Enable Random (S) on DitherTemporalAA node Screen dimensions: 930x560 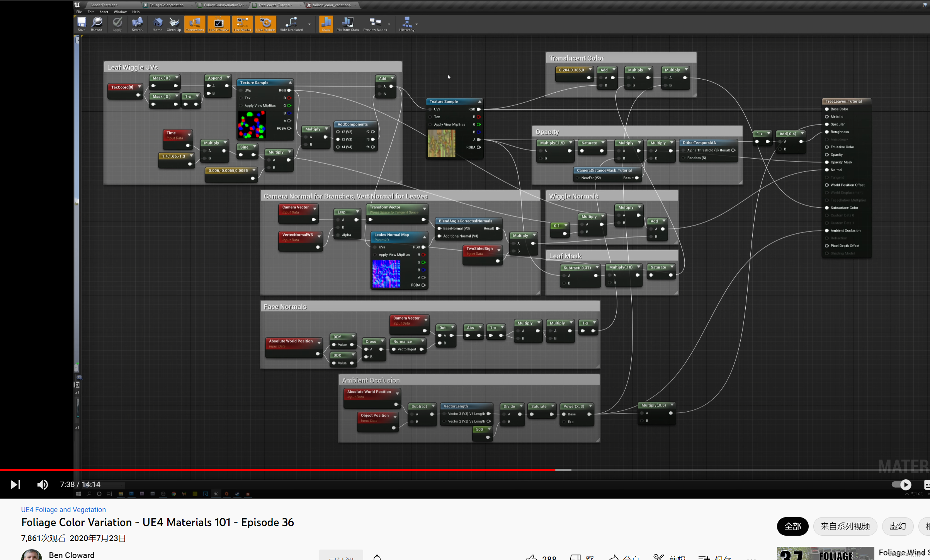click(x=684, y=158)
